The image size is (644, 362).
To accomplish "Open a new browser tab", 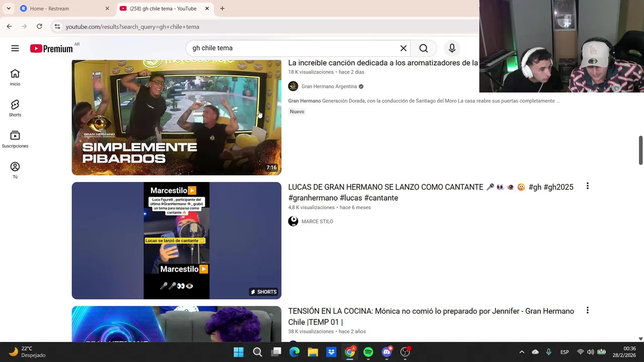I will (x=222, y=9).
